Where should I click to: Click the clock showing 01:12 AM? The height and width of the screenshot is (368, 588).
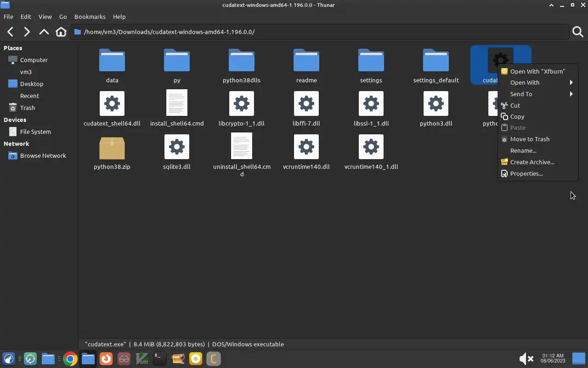pyautogui.click(x=553, y=358)
